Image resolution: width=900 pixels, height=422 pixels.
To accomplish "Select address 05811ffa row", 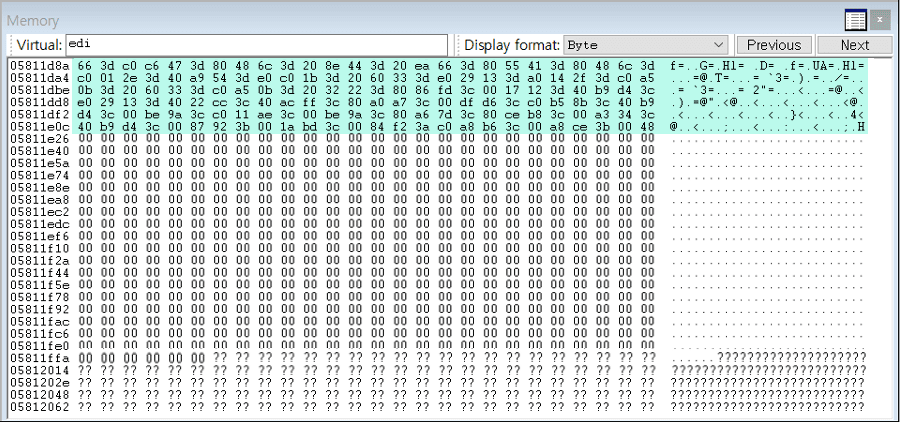I will (x=438, y=358).
